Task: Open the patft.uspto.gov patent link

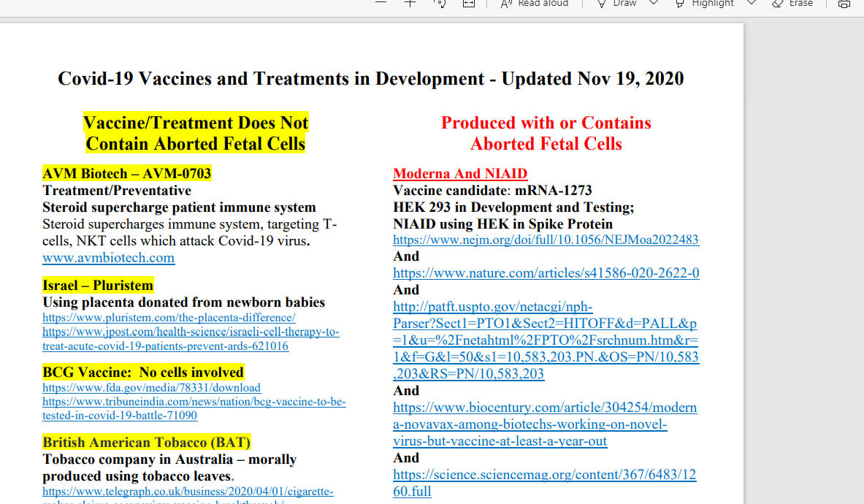Action: click(546, 340)
